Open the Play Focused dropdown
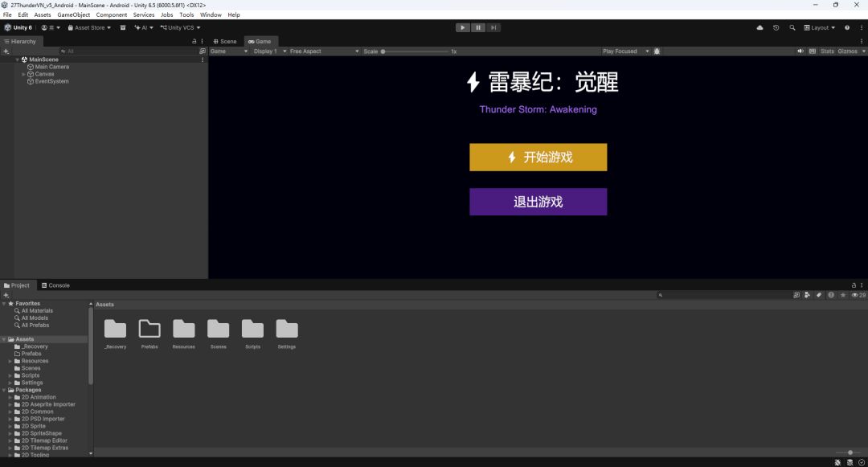868x467 pixels. [x=625, y=51]
